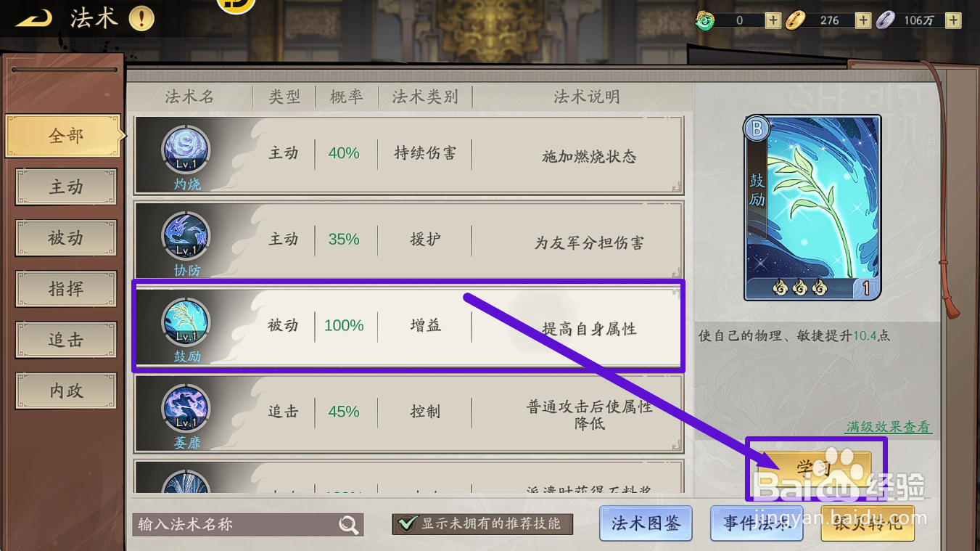Select the 协防 spell icon
The height and width of the screenshot is (551, 980).
click(186, 237)
